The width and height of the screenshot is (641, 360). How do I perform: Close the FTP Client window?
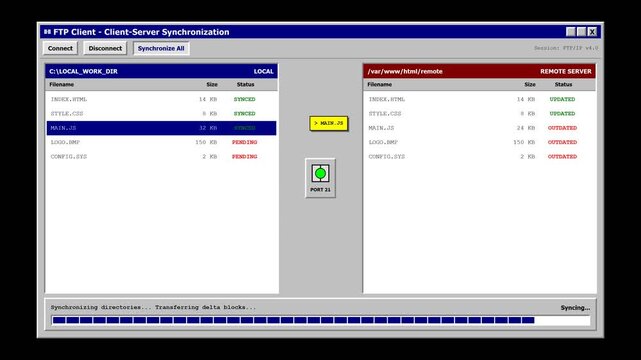[x=592, y=32]
